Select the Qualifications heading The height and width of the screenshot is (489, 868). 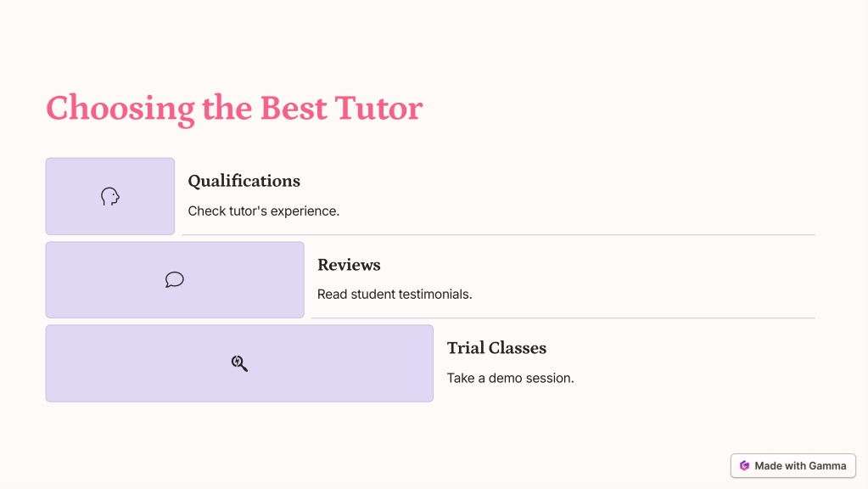(244, 181)
